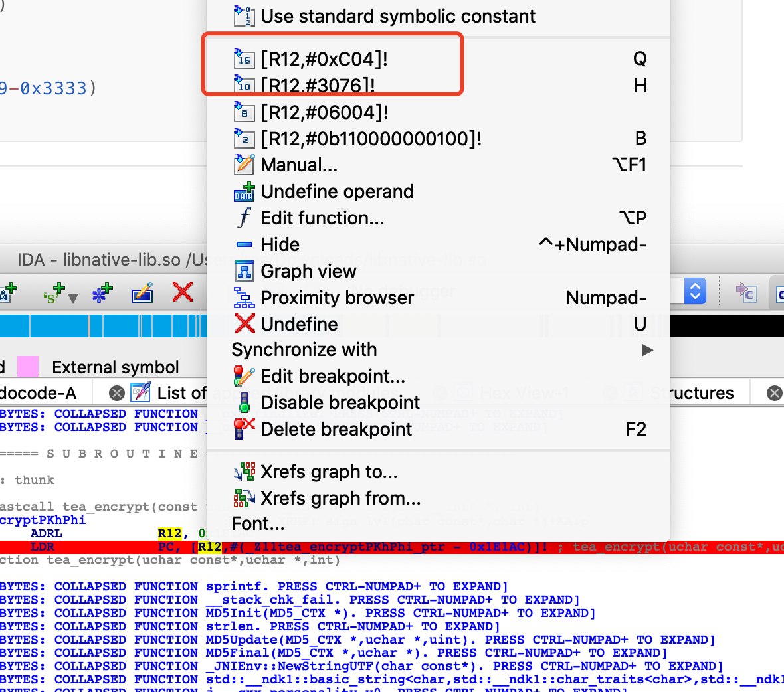Switch to the Pseudocode-A tab
This screenshot has height=692, width=784.
pos(39,394)
